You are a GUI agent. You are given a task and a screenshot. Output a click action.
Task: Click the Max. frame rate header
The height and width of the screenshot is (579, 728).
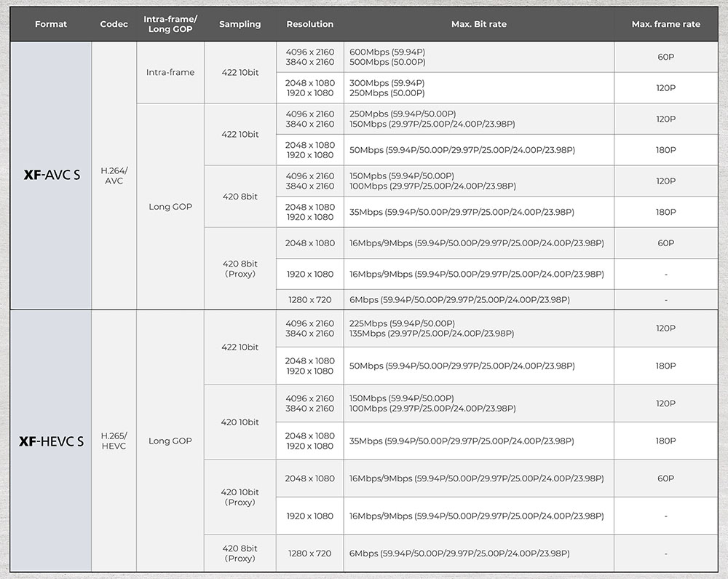pos(665,24)
